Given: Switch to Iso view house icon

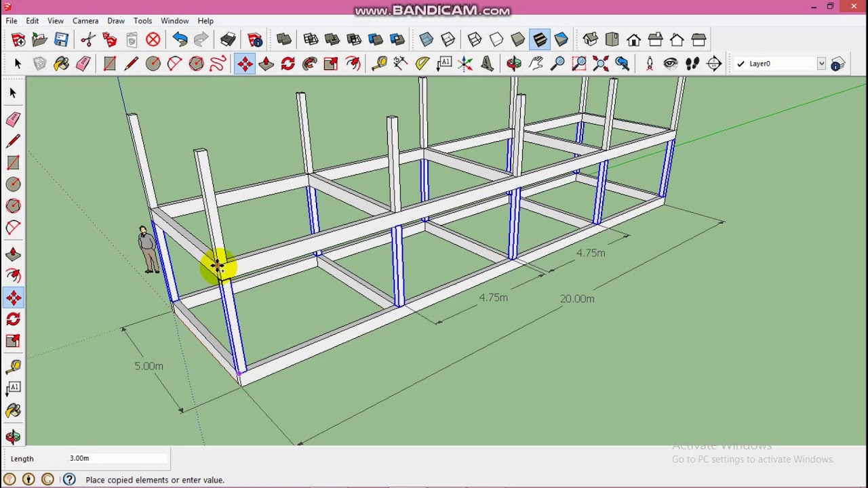Looking at the screenshot, I should [x=591, y=39].
